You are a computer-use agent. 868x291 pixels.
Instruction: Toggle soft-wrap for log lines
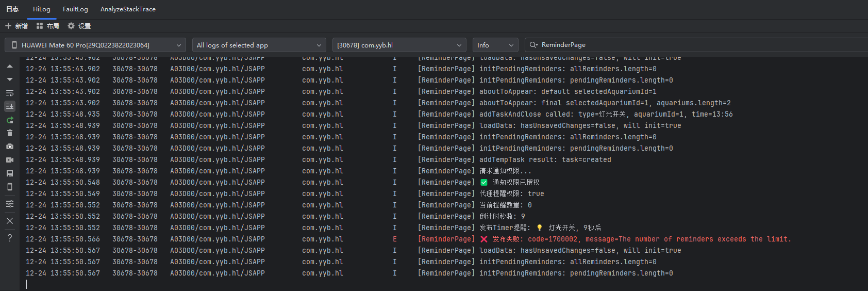point(10,93)
